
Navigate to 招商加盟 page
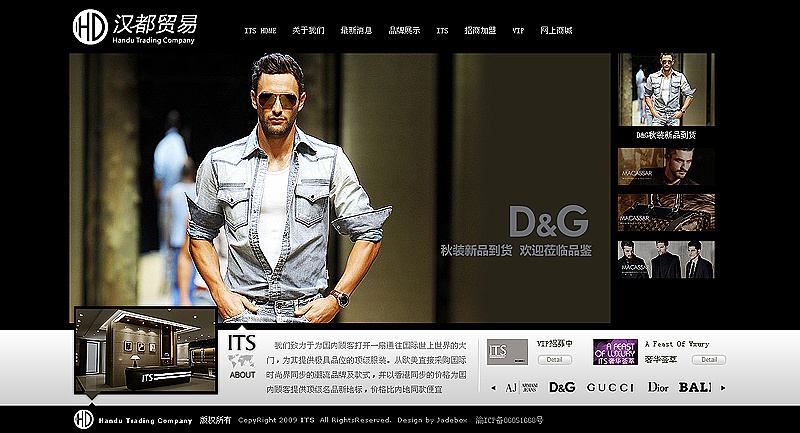480,31
